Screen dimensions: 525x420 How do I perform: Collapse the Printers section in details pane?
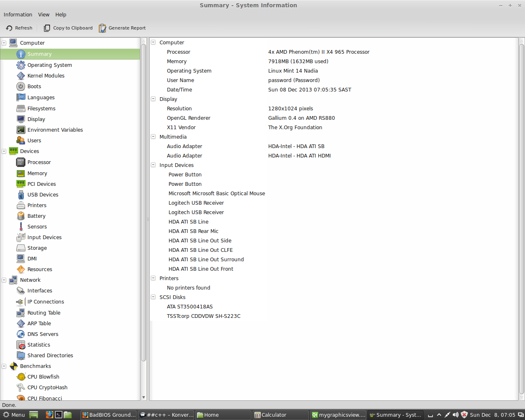(x=153, y=278)
